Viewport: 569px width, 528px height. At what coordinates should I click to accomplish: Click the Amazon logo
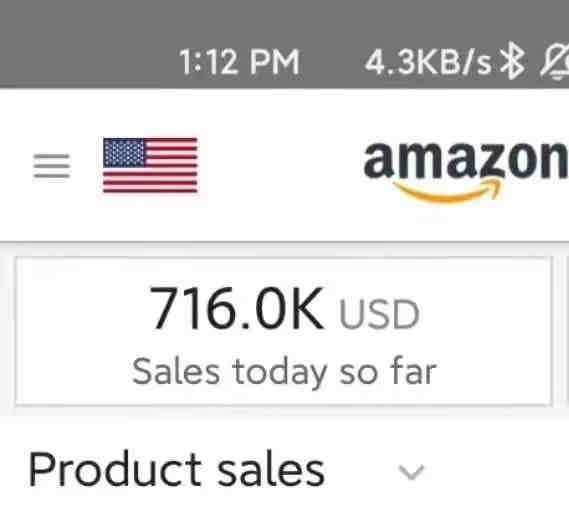(x=466, y=171)
